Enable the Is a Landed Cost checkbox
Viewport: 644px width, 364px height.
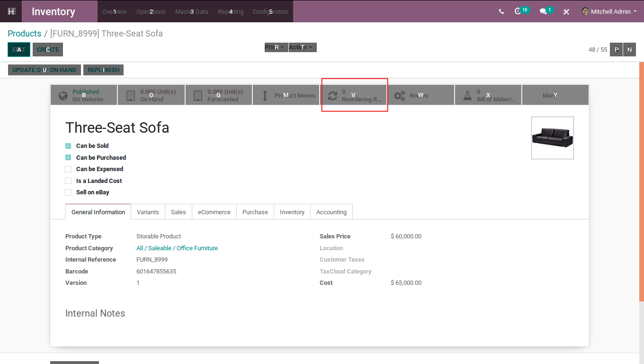pos(68,181)
